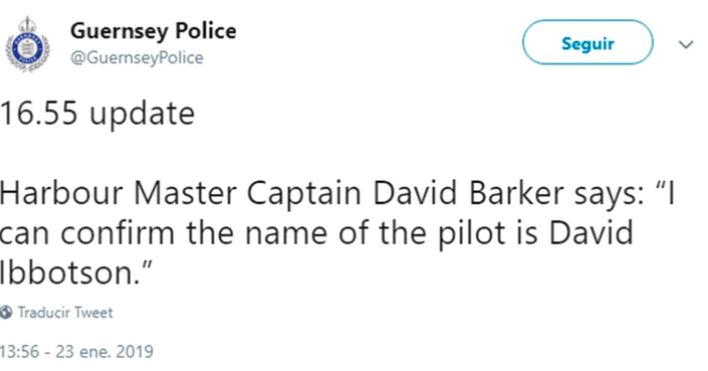708x371 pixels.
Task: Translate tweet via Traducir Tweet link
Action: tap(65, 312)
